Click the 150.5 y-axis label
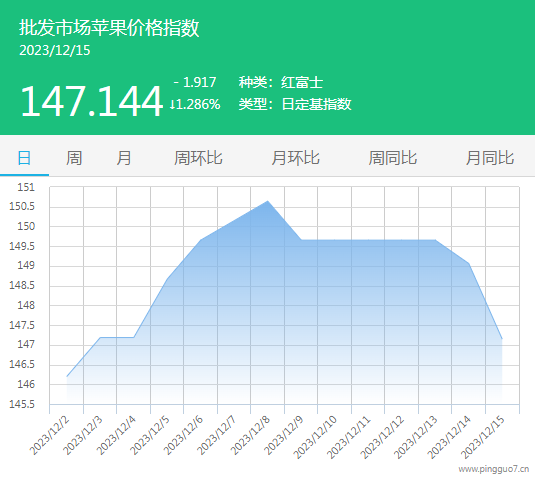535x478 pixels. coord(22,206)
